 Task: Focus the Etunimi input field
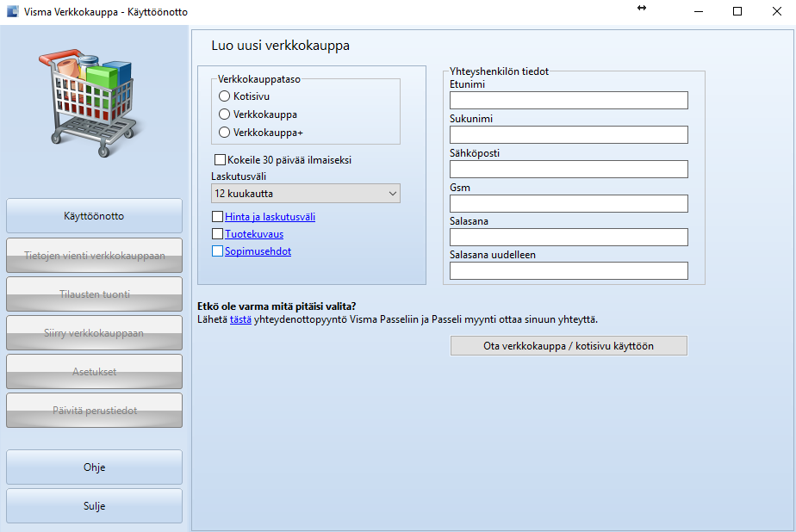[x=569, y=101]
